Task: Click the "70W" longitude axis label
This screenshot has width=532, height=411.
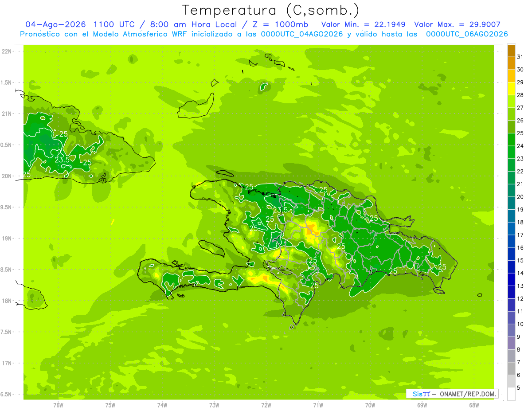Action: click(x=370, y=405)
